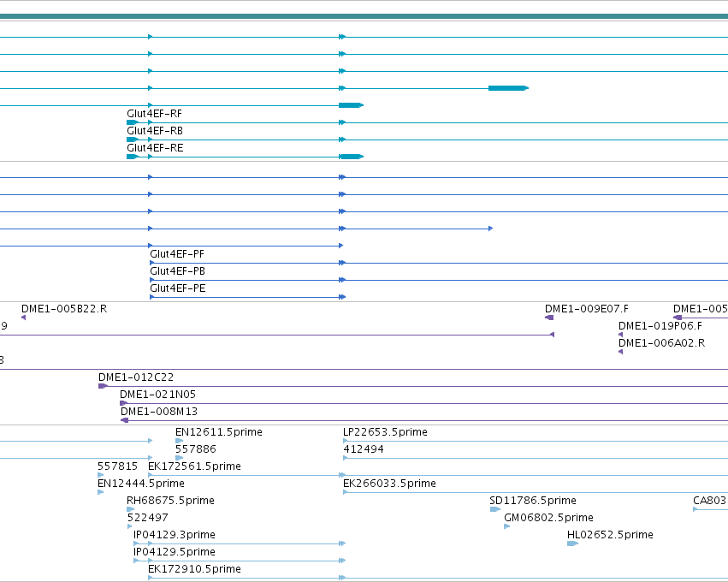This screenshot has width=728, height=582.
Task: Click the 557886 feature label
Action: coord(195,449)
